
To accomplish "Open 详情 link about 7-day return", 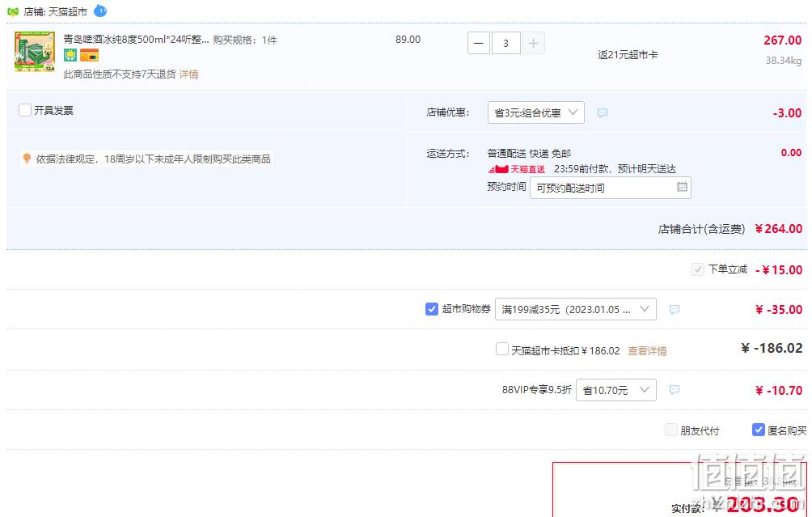I will (x=188, y=74).
